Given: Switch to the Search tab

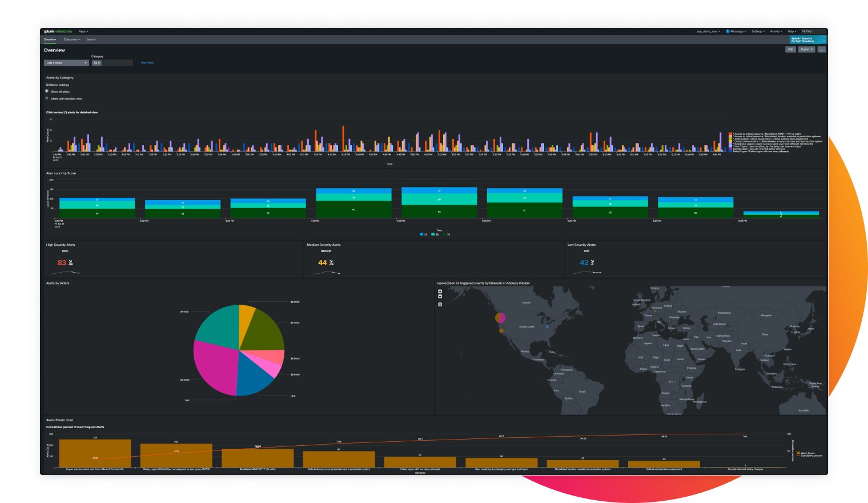Looking at the screenshot, I should pyautogui.click(x=91, y=39).
